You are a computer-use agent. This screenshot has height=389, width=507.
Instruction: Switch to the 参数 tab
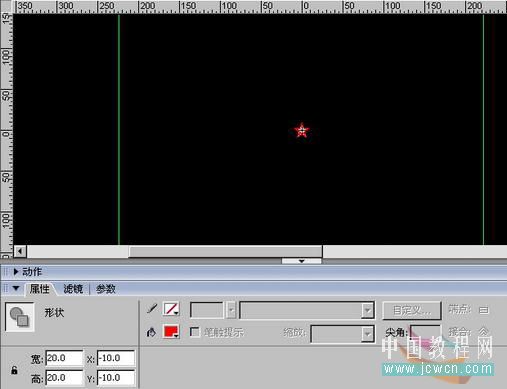tap(106, 289)
